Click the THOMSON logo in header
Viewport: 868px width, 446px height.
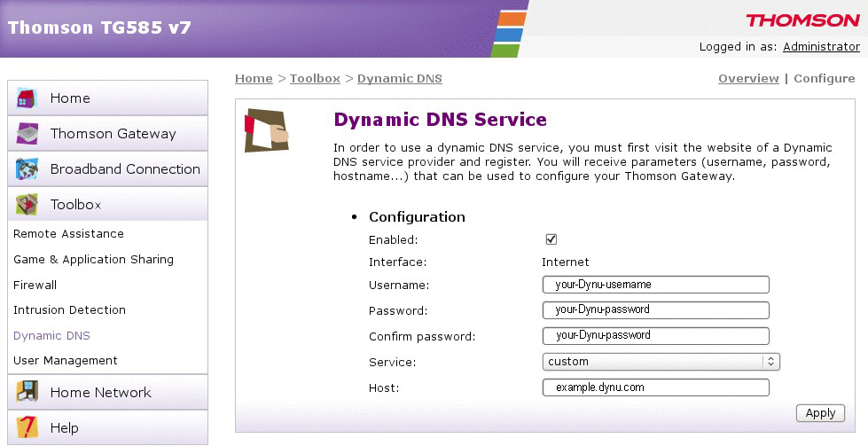802,21
